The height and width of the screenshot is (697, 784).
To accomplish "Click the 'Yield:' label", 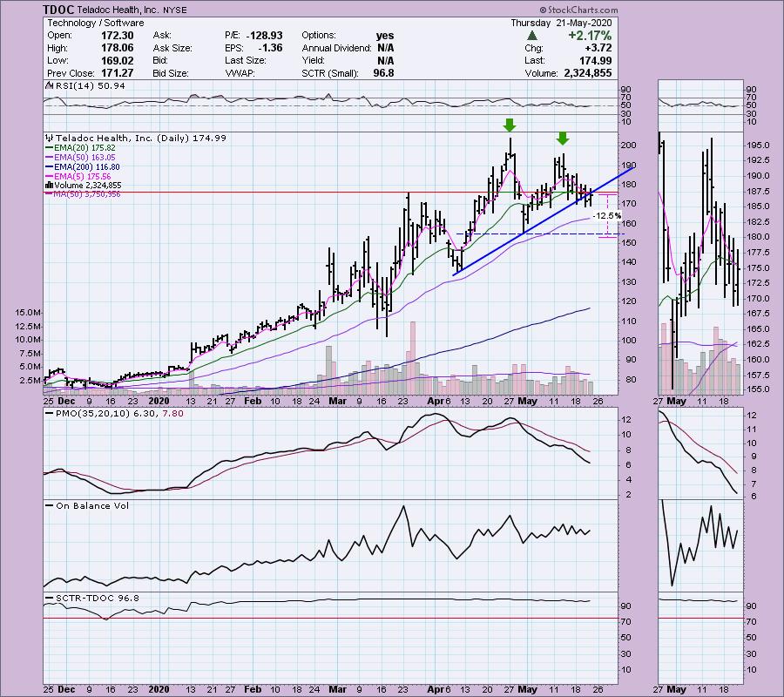I will coord(313,60).
